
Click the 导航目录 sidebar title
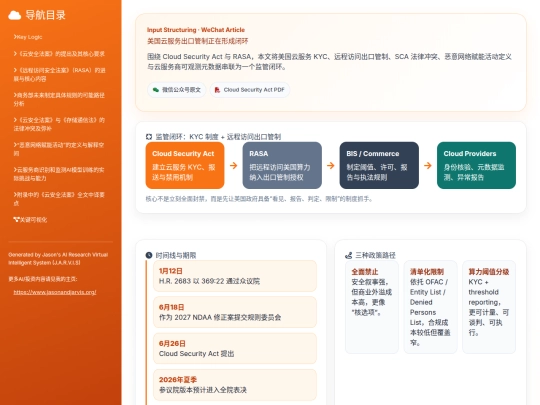point(45,15)
